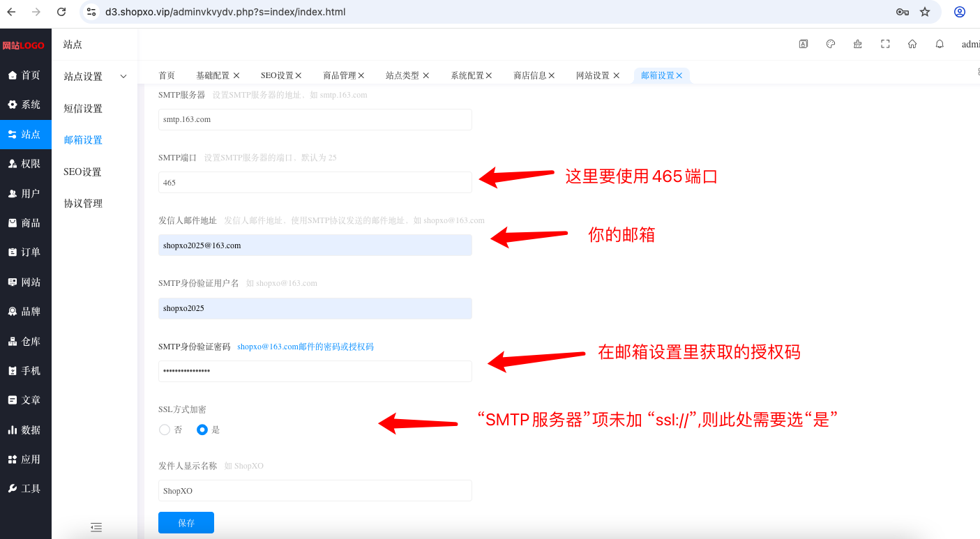The width and height of the screenshot is (980, 539).
Task: Go to the home icon in top header
Action: coord(912,44)
